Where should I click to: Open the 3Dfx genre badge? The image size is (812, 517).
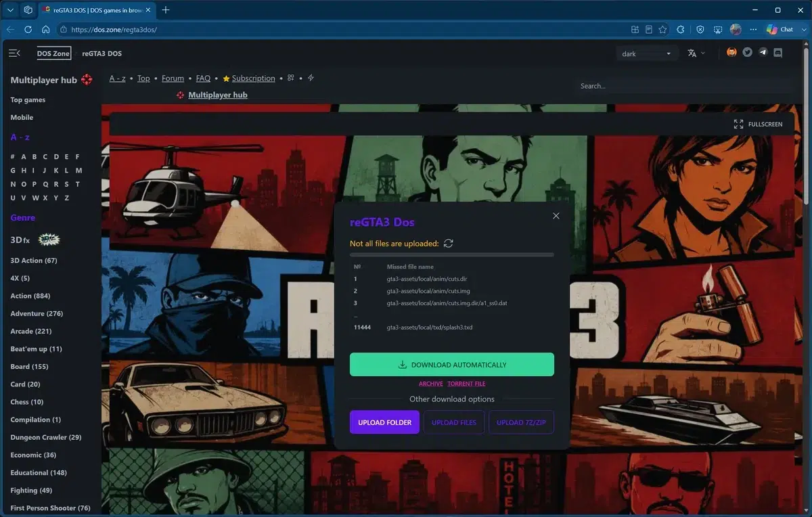click(35, 240)
